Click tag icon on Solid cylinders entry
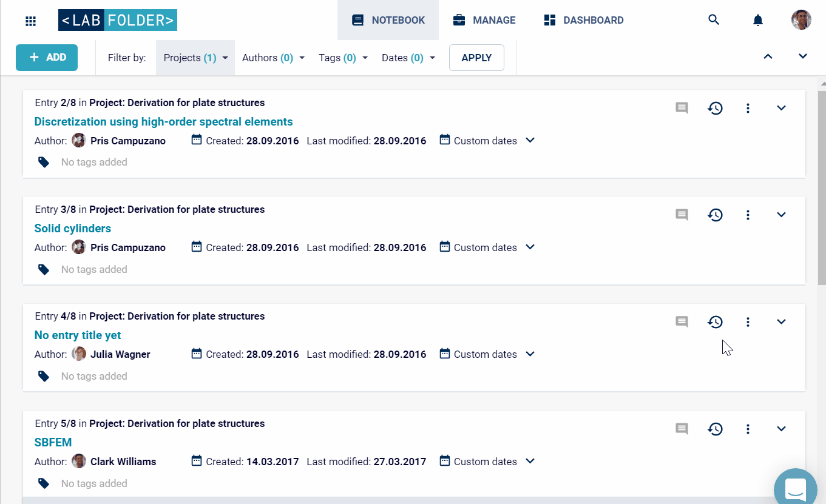This screenshot has height=504, width=826. (x=44, y=269)
